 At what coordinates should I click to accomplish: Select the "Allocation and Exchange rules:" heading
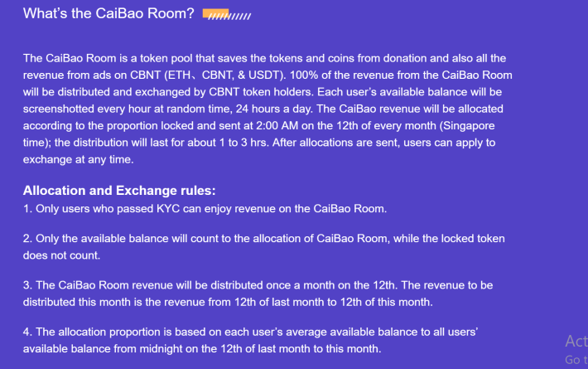point(119,191)
